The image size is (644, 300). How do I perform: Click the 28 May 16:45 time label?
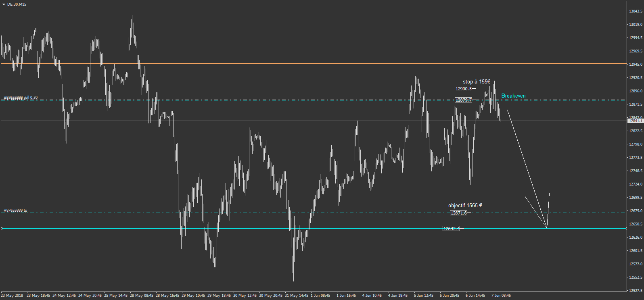click(167, 296)
